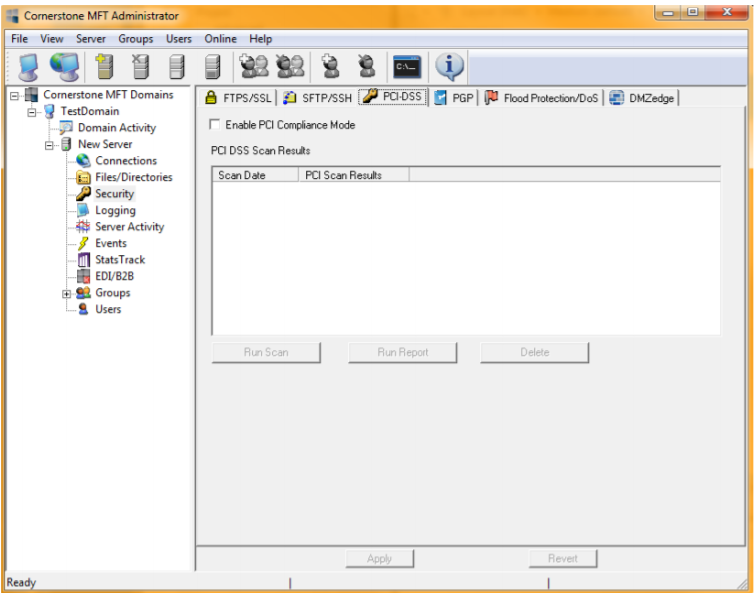The height and width of the screenshot is (593, 754).
Task: Sort by PCI Scan Results column header
Action: [x=354, y=175]
